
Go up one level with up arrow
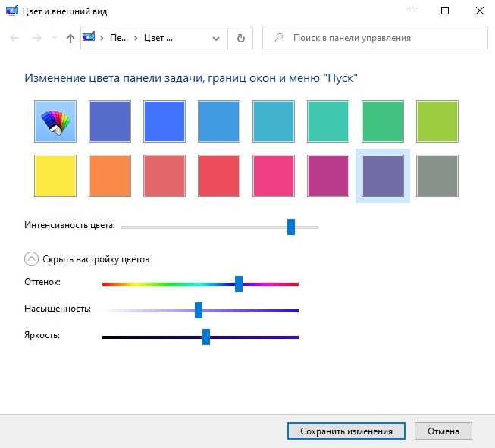pos(70,38)
